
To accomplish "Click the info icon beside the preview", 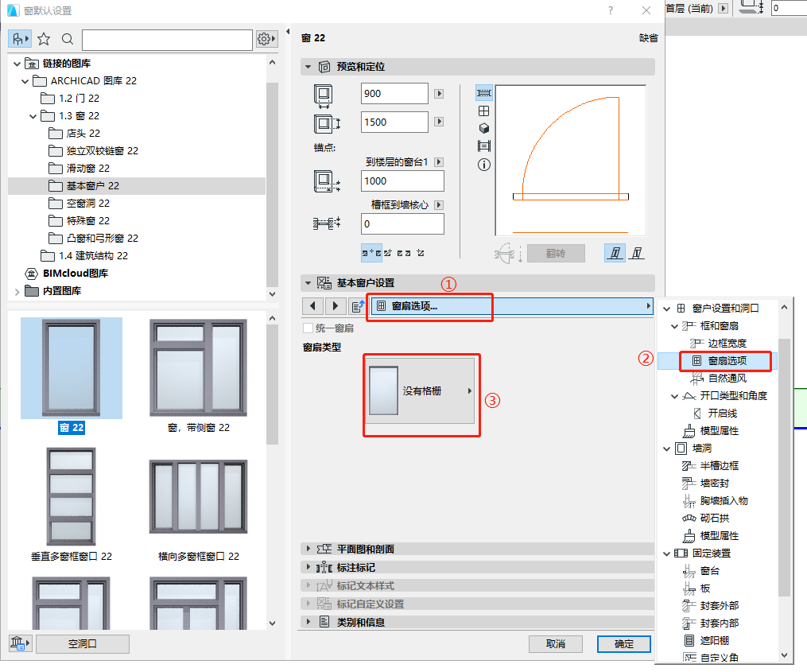I will click(x=483, y=164).
